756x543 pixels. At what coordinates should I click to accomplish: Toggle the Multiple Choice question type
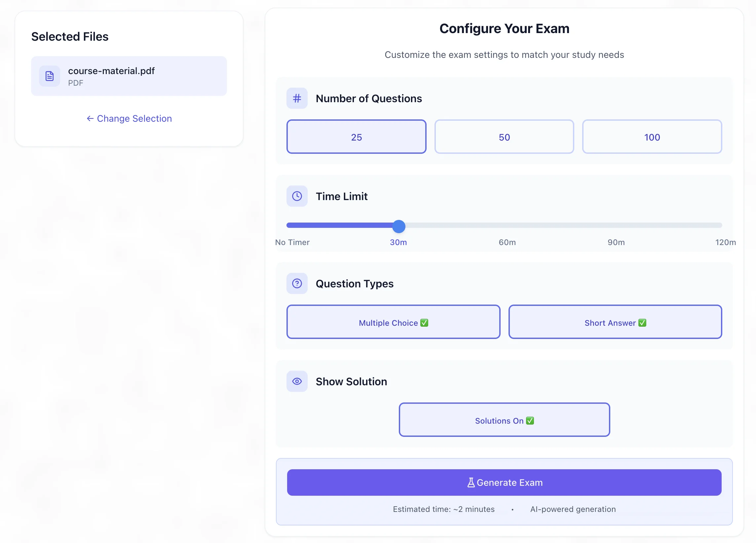point(393,322)
